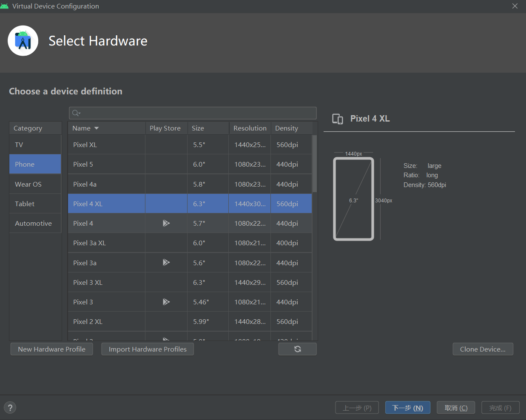Select the Tablet category
Screen dimensions: 526x420
(x=35, y=204)
